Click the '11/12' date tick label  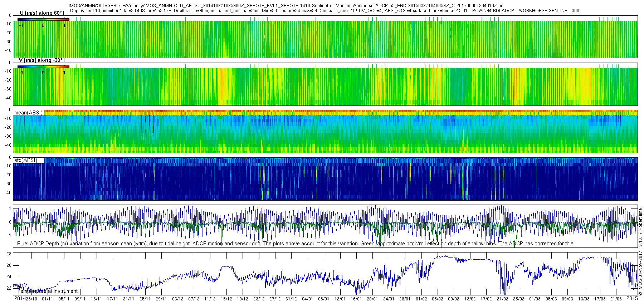pyautogui.click(x=210, y=299)
